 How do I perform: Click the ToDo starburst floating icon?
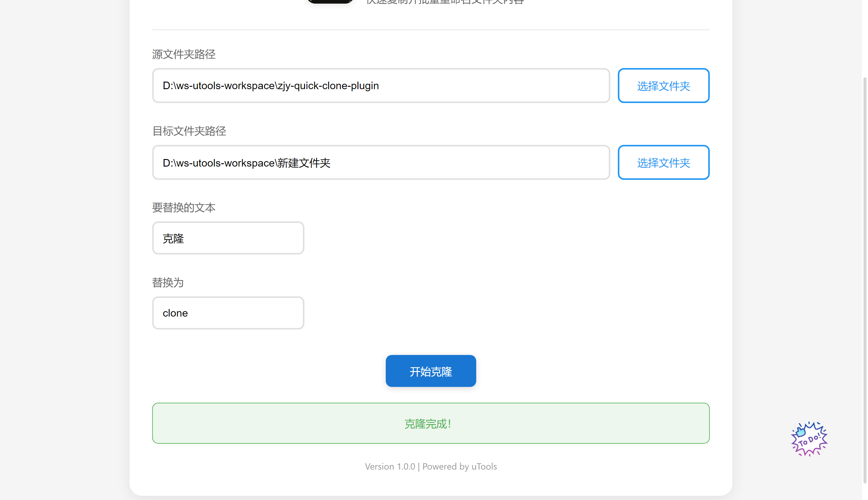[809, 439]
